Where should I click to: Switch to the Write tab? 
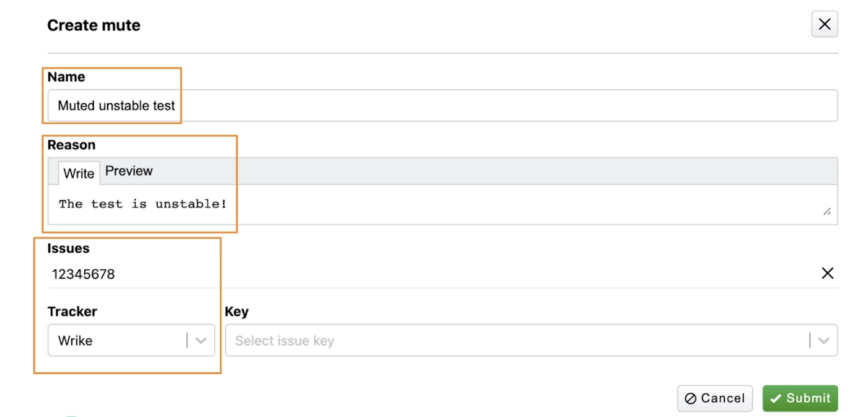pyautogui.click(x=79, y=173)
